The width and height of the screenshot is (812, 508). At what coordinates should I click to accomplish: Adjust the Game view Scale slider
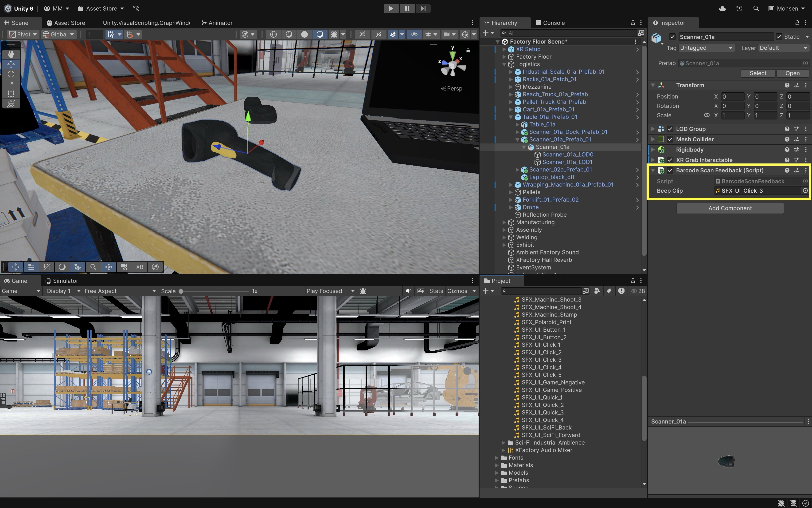[215, 291]
